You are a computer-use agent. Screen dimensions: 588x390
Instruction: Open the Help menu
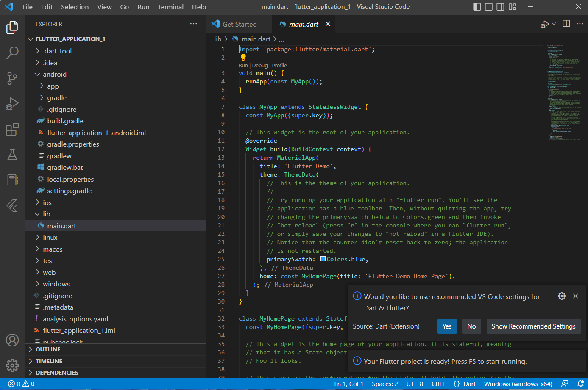(x=199, y=7)
